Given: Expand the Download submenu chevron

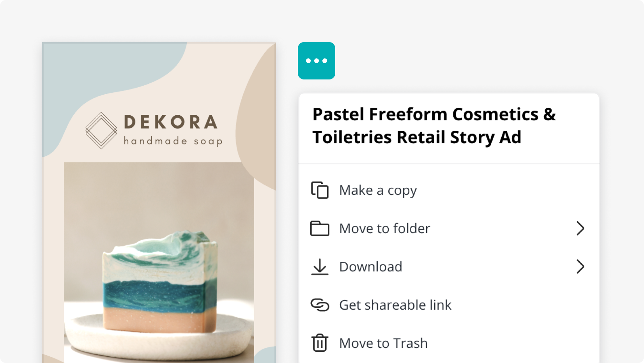Looking at the screenshot, I should 581,267.
